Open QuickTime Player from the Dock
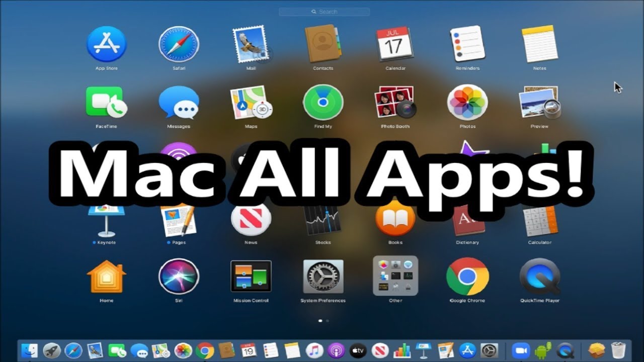 [x=566, y=350]
